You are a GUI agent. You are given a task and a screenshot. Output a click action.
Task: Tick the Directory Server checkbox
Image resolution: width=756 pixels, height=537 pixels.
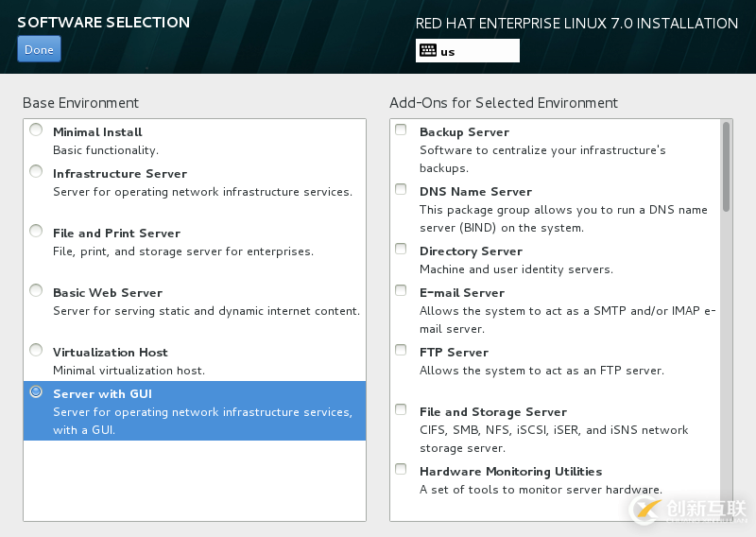coord(401,249)
